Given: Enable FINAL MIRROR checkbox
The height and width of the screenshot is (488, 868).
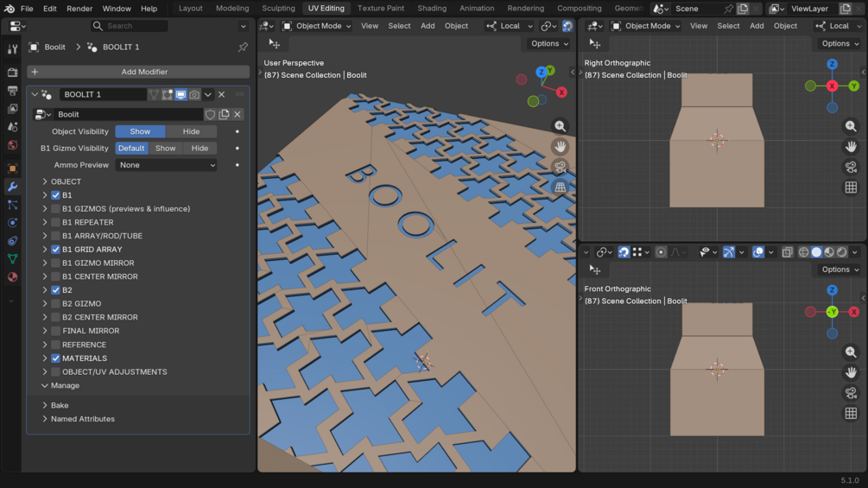Looking at the screenshot, I should click(x=55, y=331).
